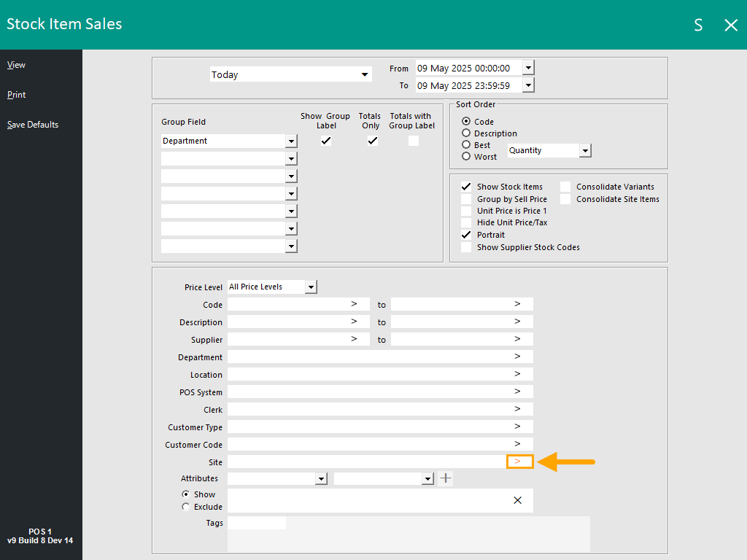This screenshot has width=747, height=560.
Task: Click the From date value field
Action: coord(469,68)
